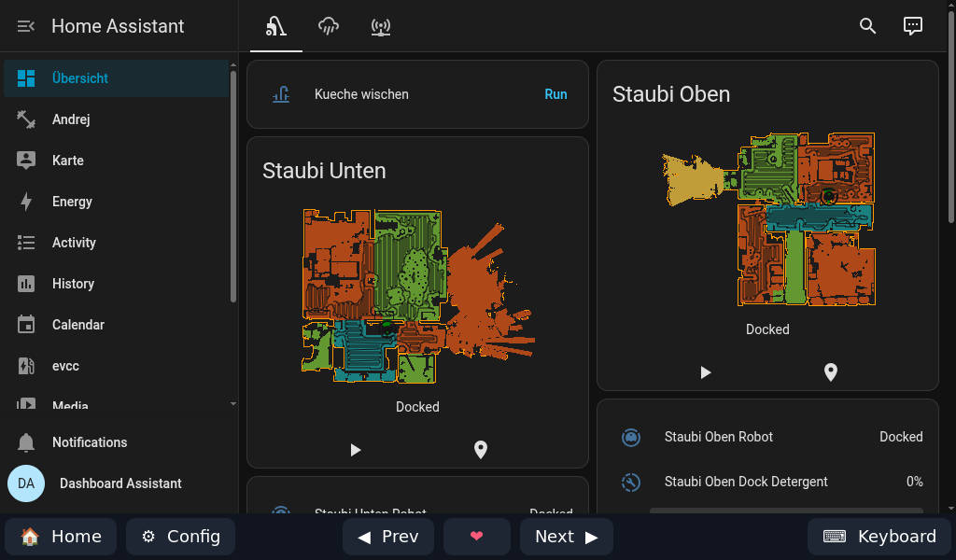
Task: Open the assistant chat icon
Action: click(913, 25)
